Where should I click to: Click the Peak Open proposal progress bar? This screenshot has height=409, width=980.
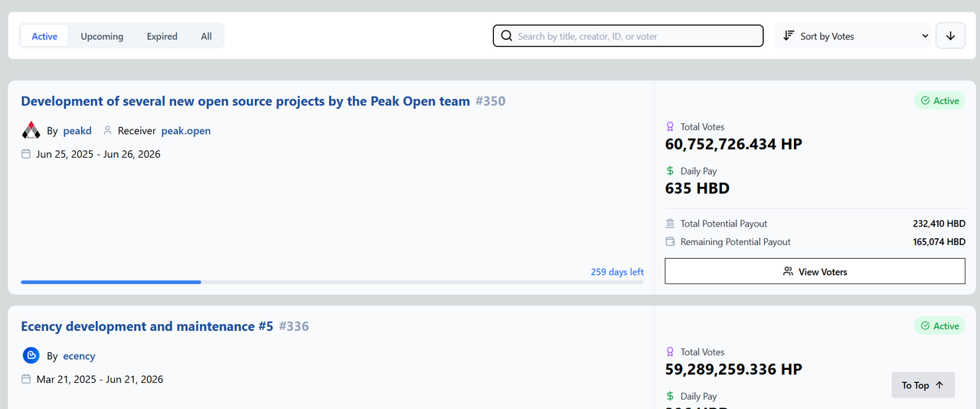pyautogui.click(x=332, y=283)
